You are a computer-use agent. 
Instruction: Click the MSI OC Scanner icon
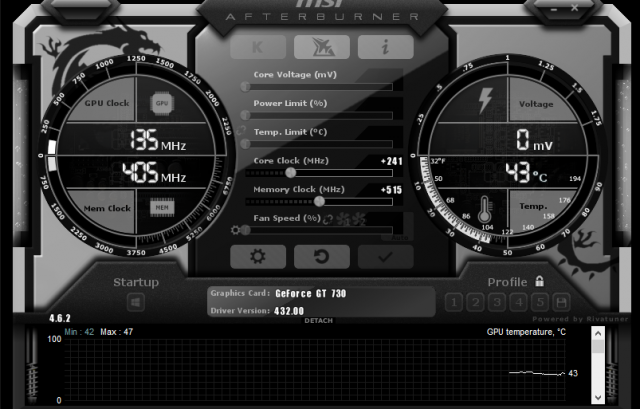pos(321,47)
